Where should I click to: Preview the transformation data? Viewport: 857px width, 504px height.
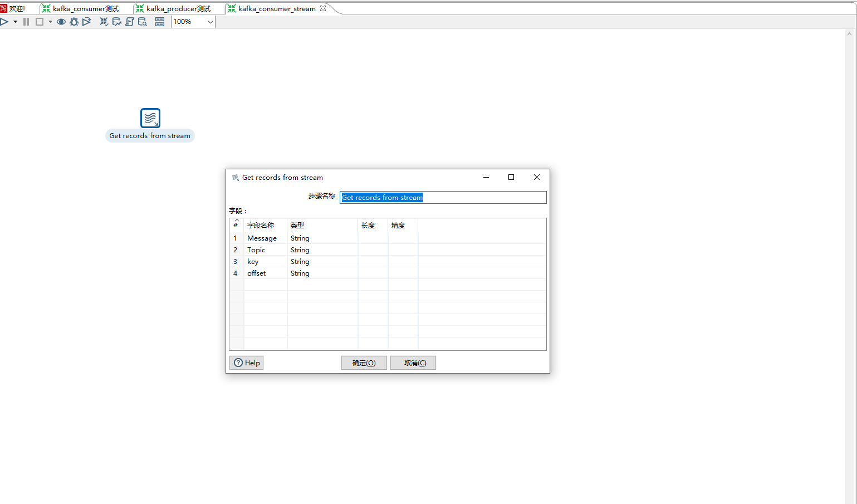coord(61,21)
